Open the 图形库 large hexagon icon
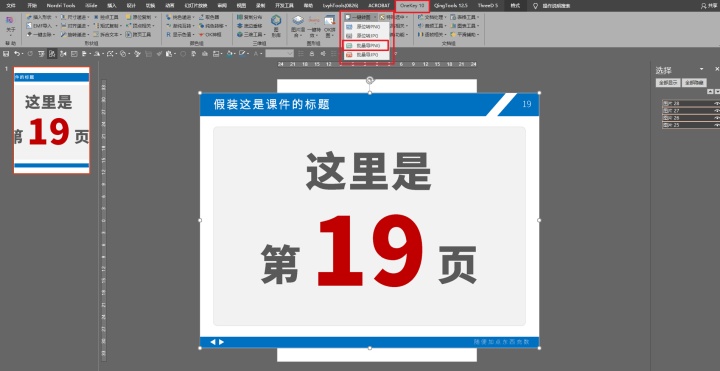The image size is (720, 371). [276, 26]
